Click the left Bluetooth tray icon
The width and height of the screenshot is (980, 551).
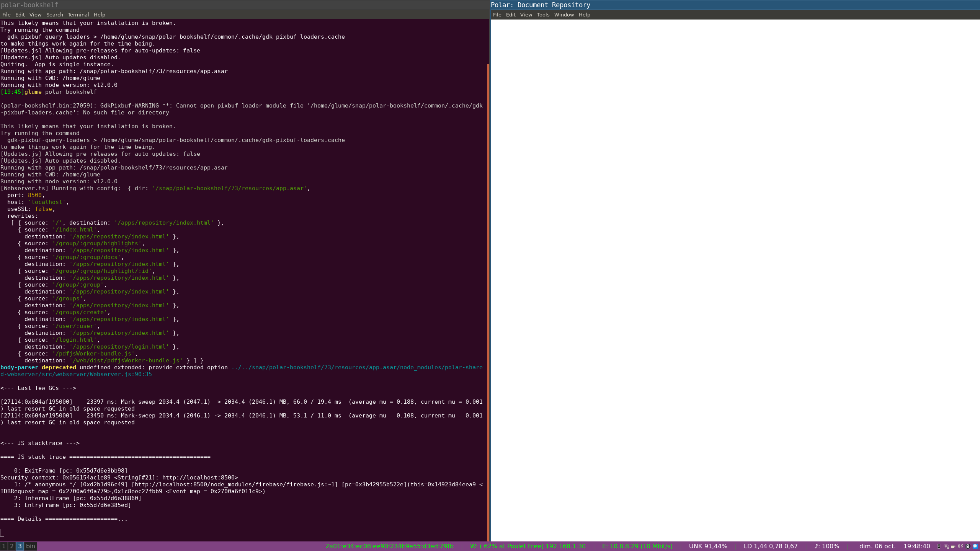tap(959, 546)
